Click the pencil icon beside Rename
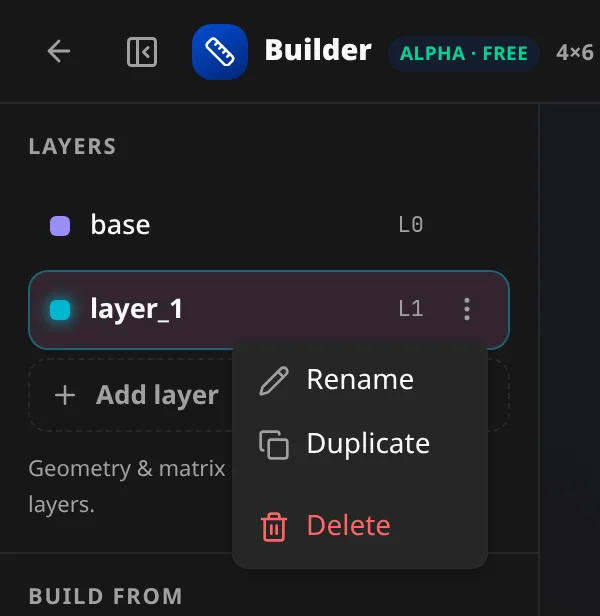Screen dimensions: 600x616 pos(274,380)
